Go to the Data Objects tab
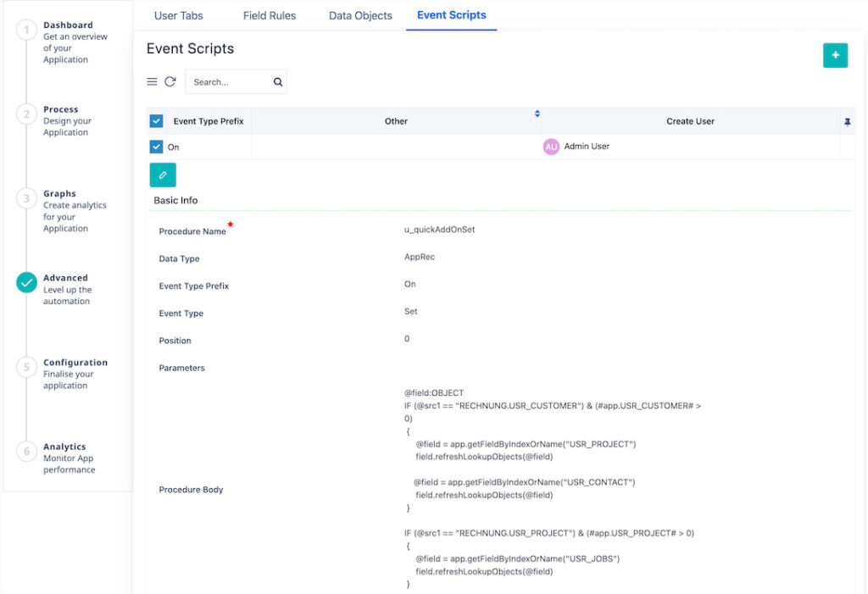Viewport: 868px width, 594px height. (x=360, y=15)
